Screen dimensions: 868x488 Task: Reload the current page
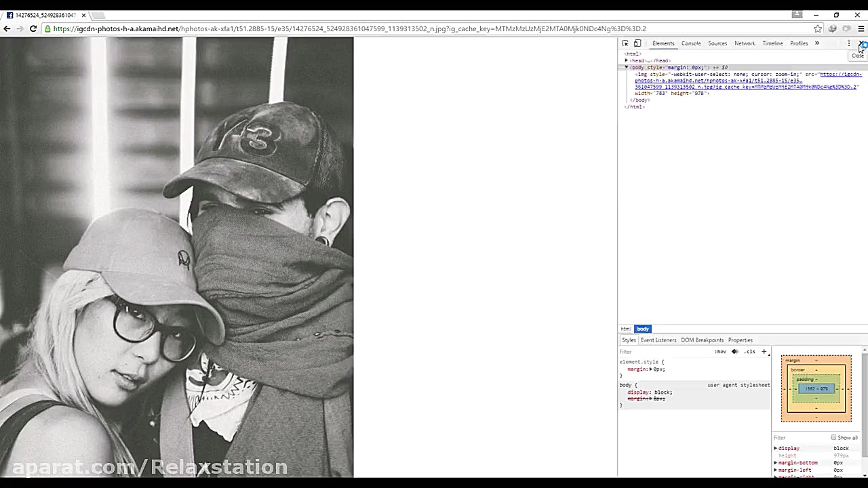click(33, 28)
